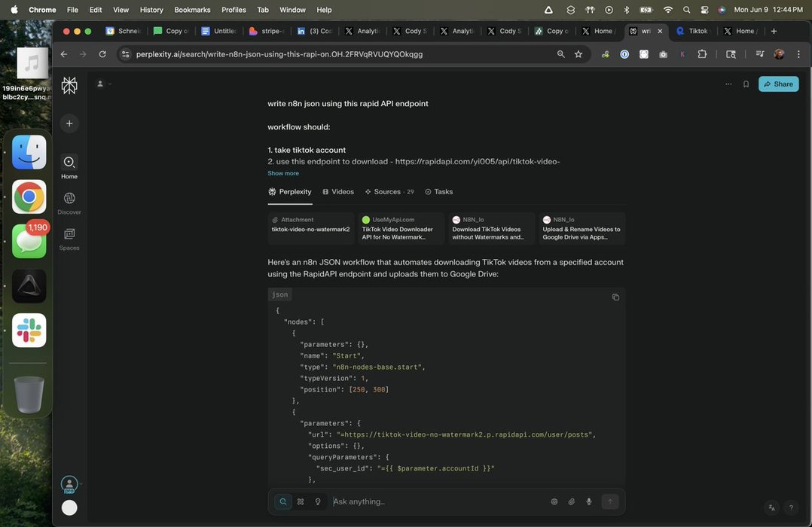The height and width of the screenshot is (527, 812).
Task: Switch to the Sources tab
Action: [389, 191]
